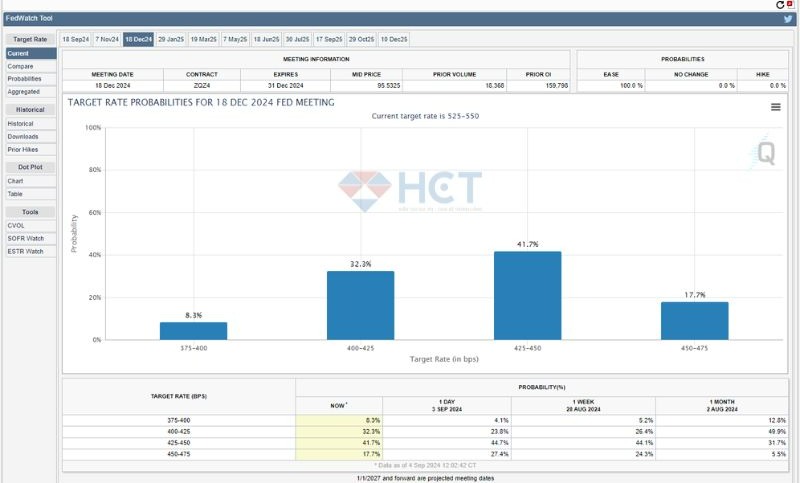Screen dimensions: 800x483
Task: Open the 18 Jun25 meeting tab
Action: (x=266, y=39)
